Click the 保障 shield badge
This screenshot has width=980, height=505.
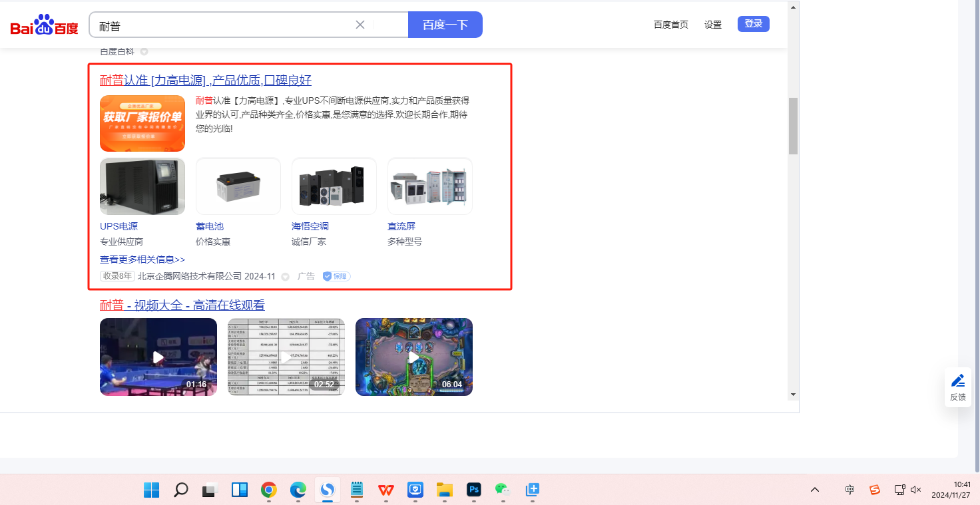pos(336,276)
